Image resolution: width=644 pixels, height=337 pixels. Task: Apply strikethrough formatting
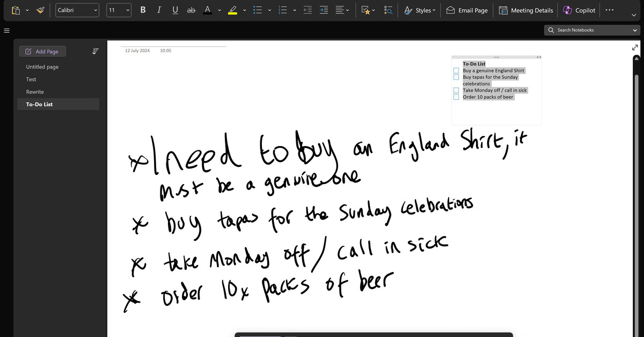[x=191, y=10]
